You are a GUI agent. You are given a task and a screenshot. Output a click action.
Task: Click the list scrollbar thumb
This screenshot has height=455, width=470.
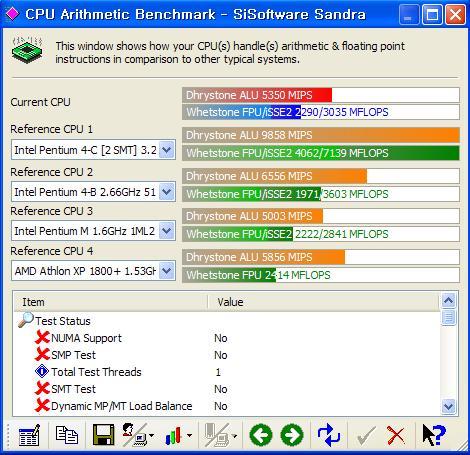[448, 317]
